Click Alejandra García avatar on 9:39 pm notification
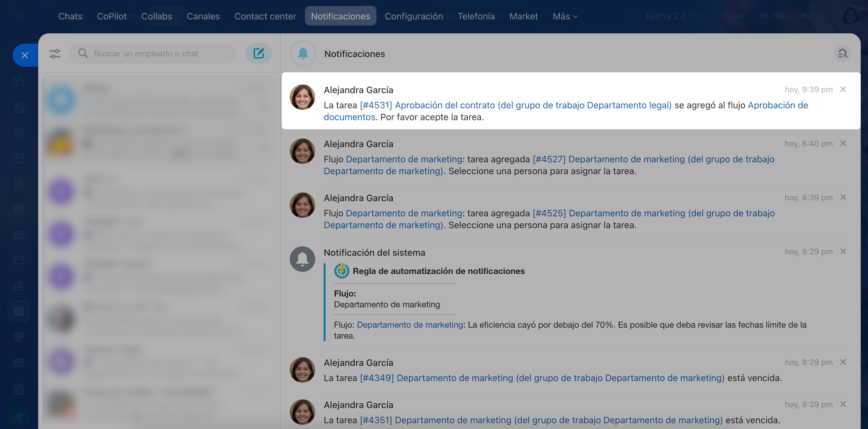 point(302,97)
